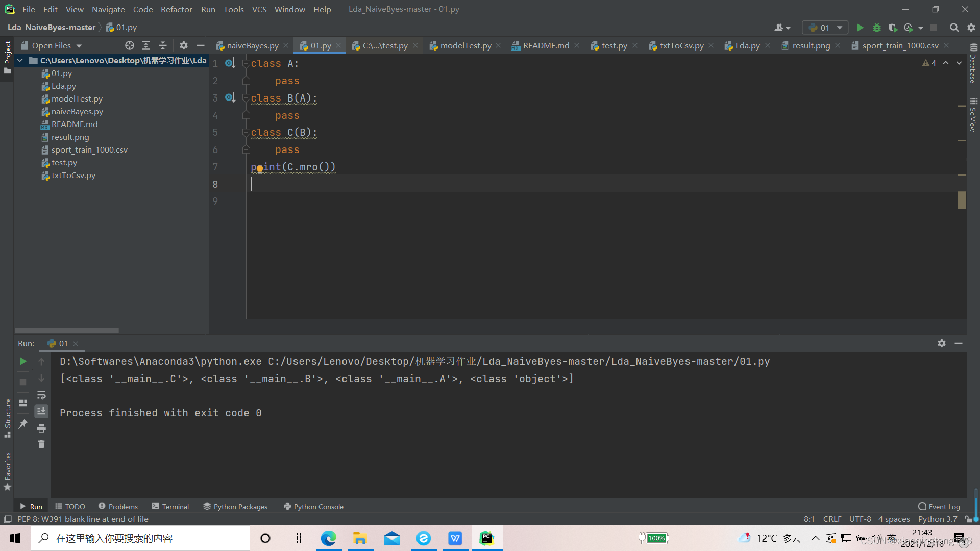The image size is (980, 551).
Task: Open the run configuration dropdown labeled 01
Action: (825, 28)
